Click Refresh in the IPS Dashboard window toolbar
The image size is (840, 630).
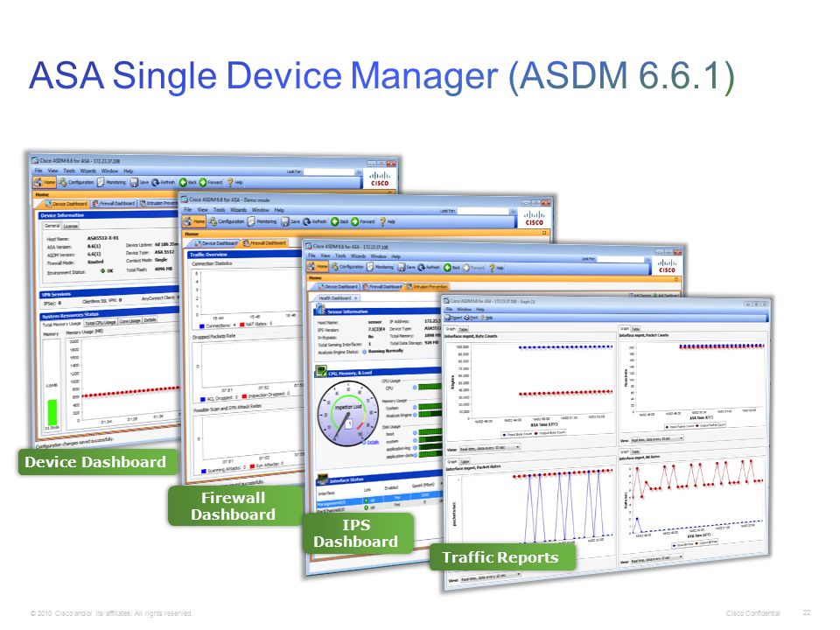click(x=429, y=267)
